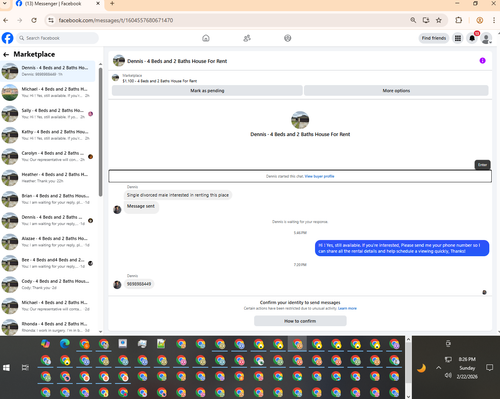This screenshot has height=399, width=500.
Task: Bookmark this page with the star icon
Action: pos(439,20)
